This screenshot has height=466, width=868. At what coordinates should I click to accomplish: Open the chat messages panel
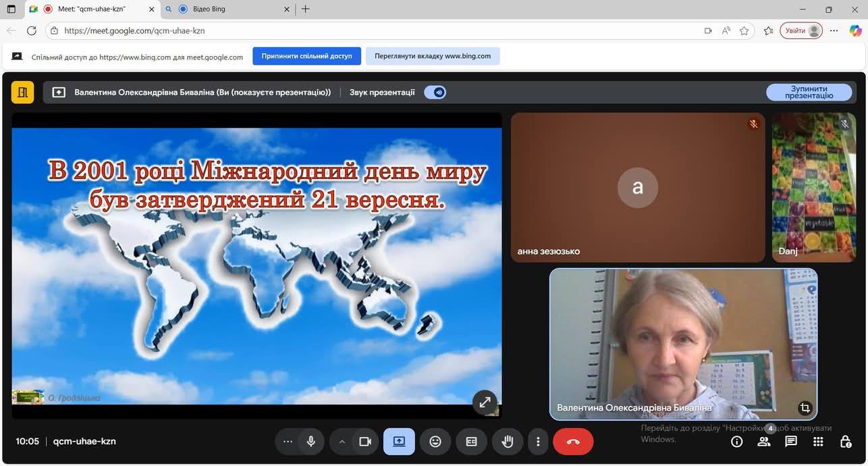(791, 442)
